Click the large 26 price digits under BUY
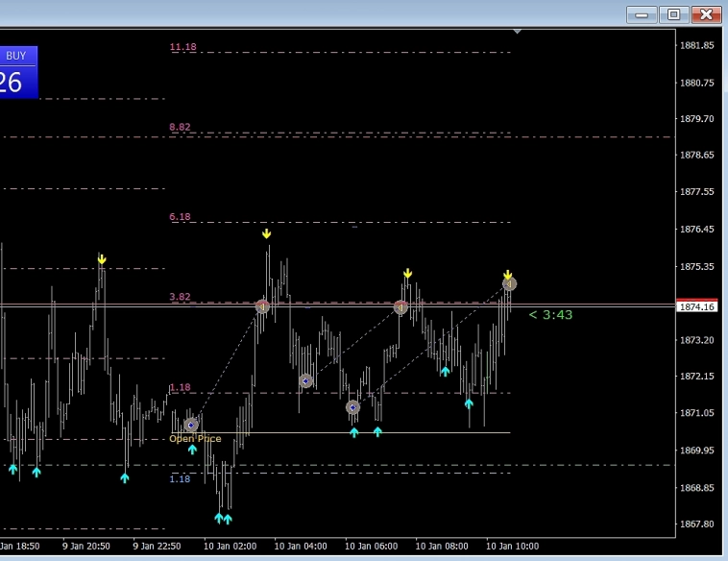 [x=12, y=83]
